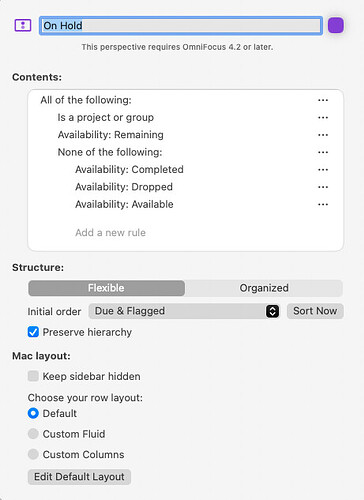This screenshot has width=364, height=500.
Task: Select the Flexible structure segment
Action: [x=106, y=288]
